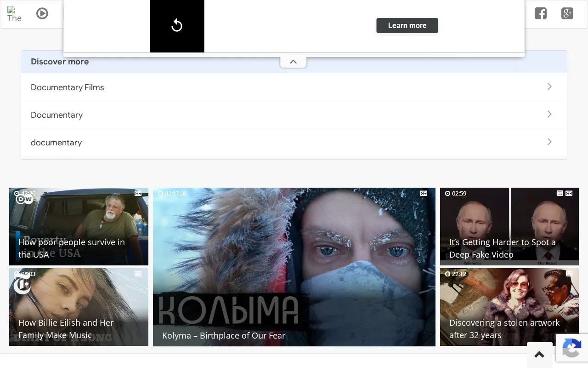Screen dimensions: 588x368
Task: Expand the capitalized Documentary row chevron
Action: coord(549,114)
